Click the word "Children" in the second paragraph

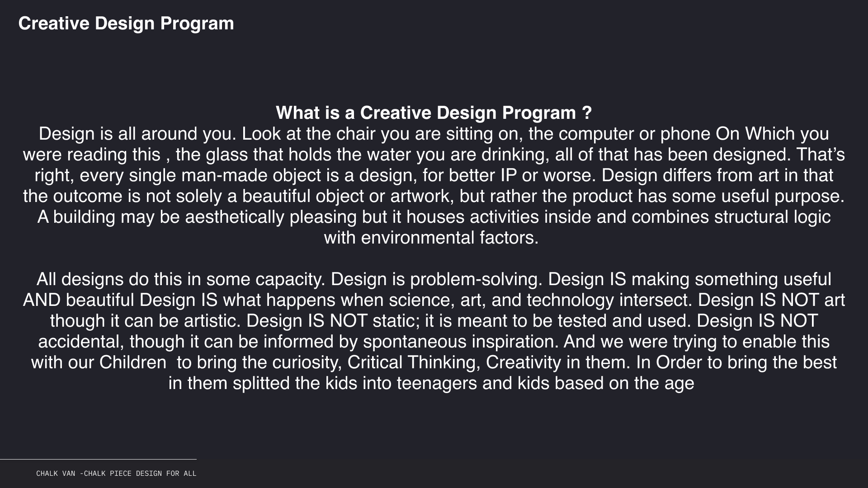133,362
